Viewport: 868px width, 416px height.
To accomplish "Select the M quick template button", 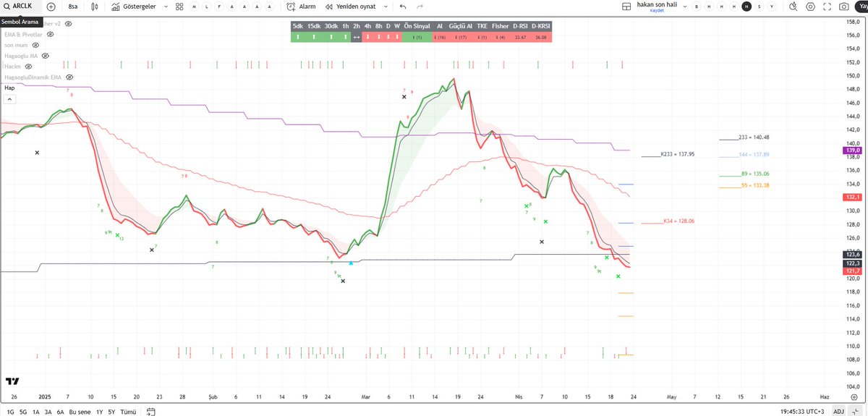I will point(195,7).
